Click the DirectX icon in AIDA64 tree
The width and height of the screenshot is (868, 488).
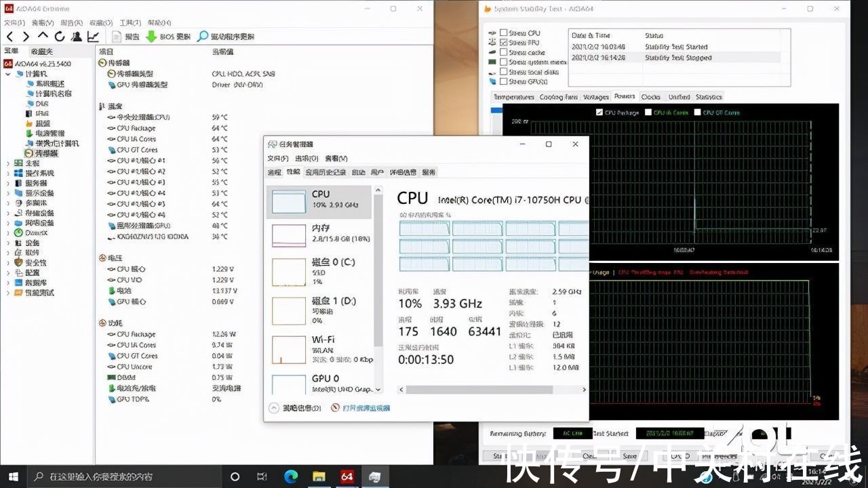click(18, 232)
